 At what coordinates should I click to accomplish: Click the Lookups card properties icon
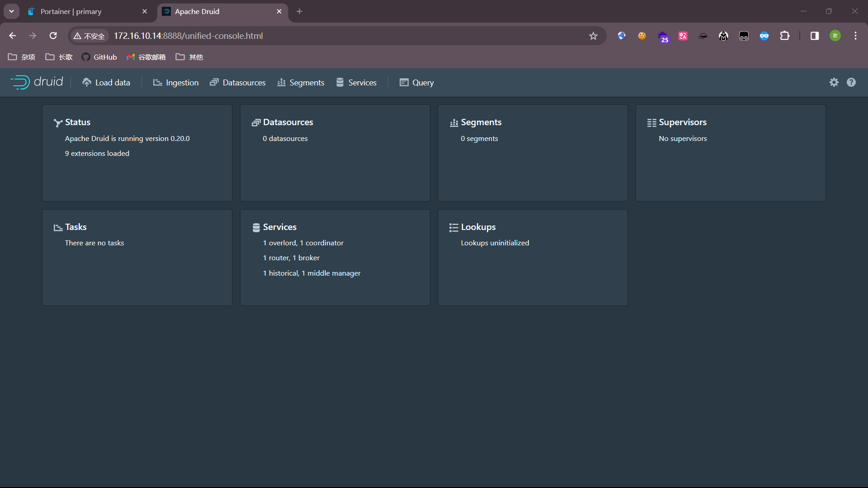[x=454, y=228]
